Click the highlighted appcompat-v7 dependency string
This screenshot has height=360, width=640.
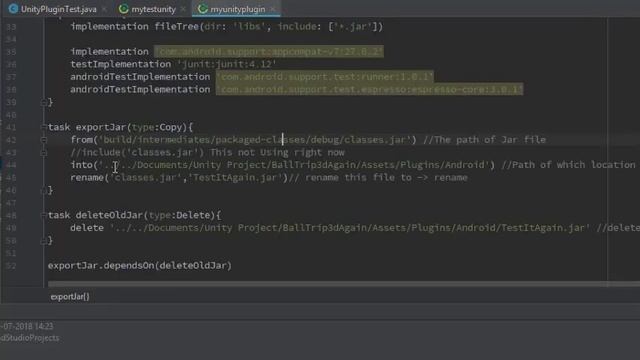[269, 51]
